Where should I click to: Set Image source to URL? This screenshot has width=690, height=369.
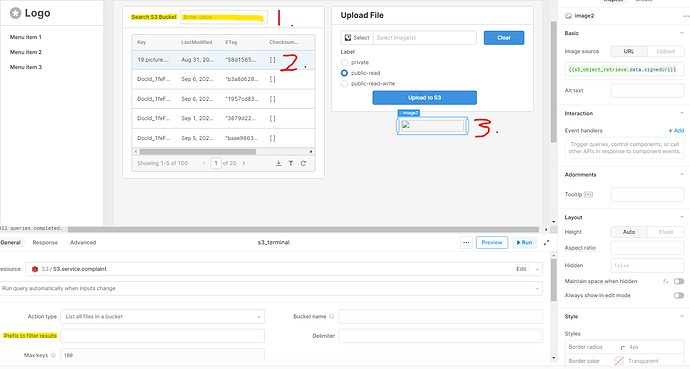[x=629, y=51]
